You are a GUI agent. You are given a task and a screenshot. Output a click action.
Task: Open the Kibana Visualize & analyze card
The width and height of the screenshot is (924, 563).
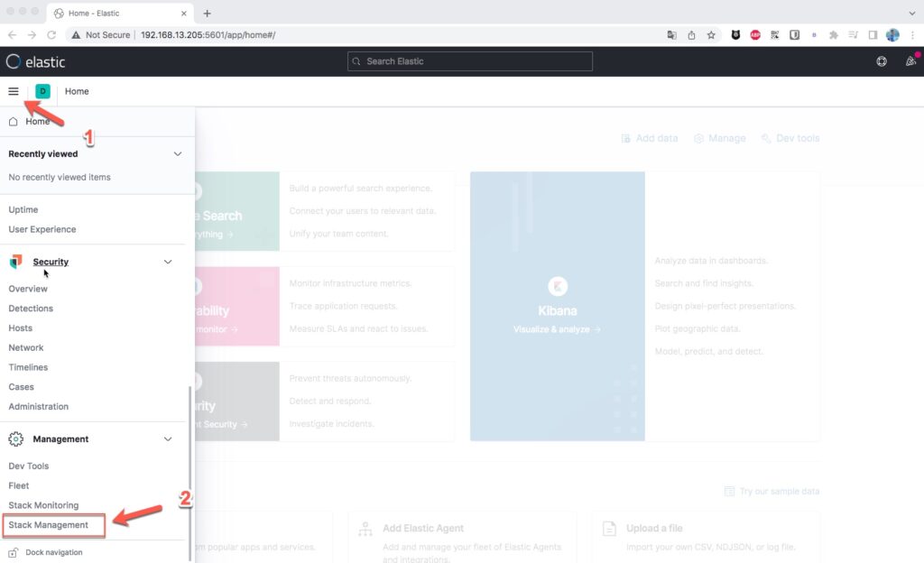coord(558,306)
